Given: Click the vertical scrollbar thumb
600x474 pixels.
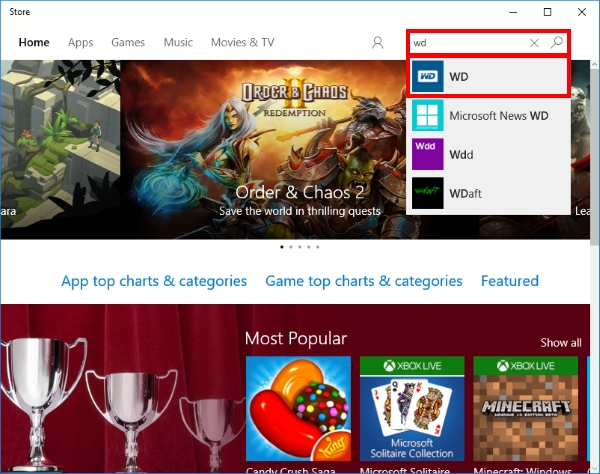Looking at the screenshot, I should (594, 157).
